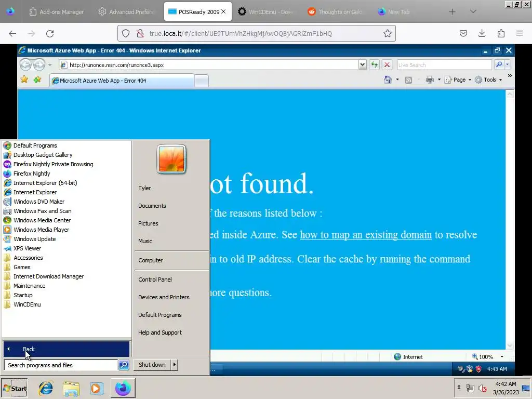Image resolution: width=532 pixels, height=399 pixels.
Task: Click the IE Print button
Action: click(x=430, y=79)
